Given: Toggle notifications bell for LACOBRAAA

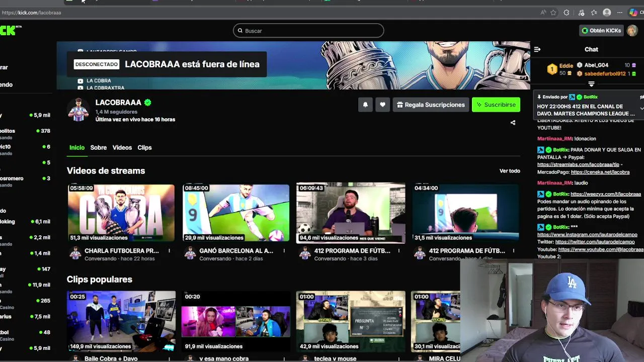Looking at the screenshot, I should 365,105.
